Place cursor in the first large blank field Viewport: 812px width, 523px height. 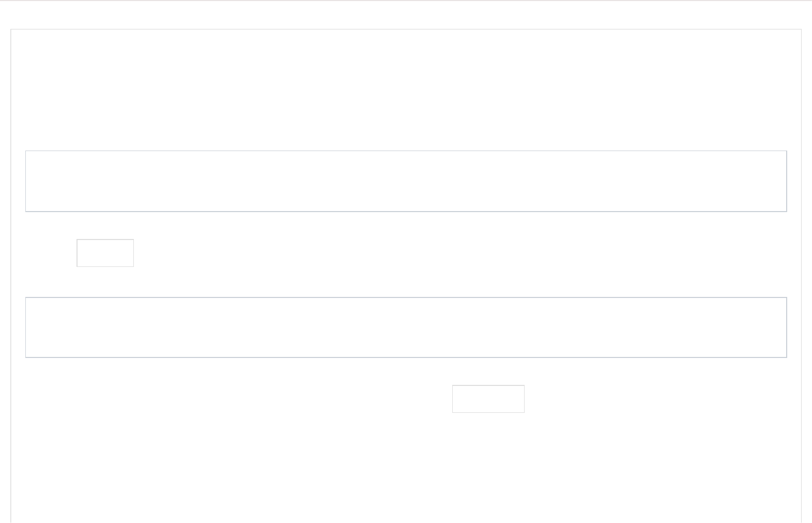[406, 181]
